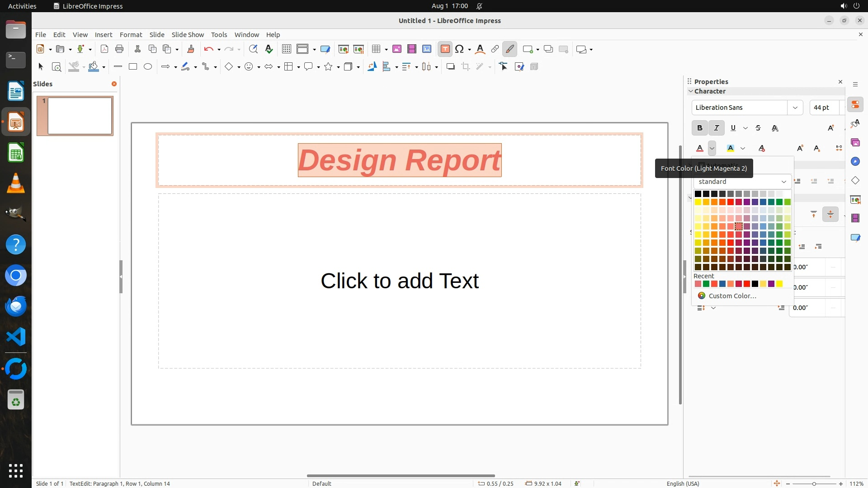
Task: Click the Insert Text Box toolbar icon
Action: 445,49
